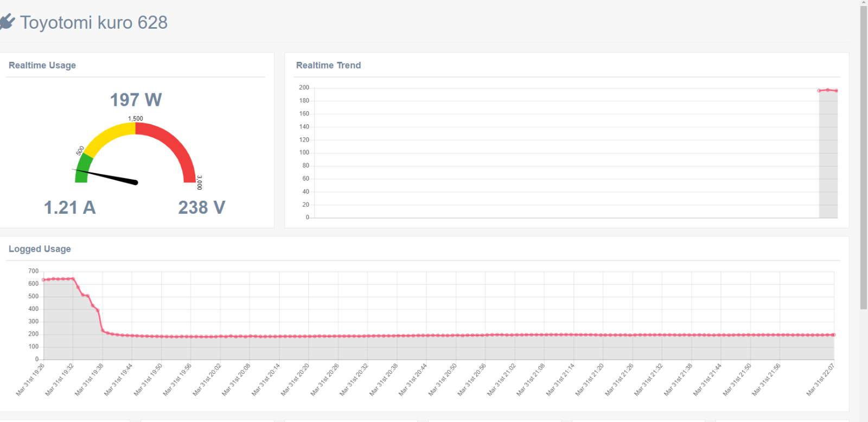
Task: Click the 200 axis label in Realtime Trend
Action: pos(304,87)
